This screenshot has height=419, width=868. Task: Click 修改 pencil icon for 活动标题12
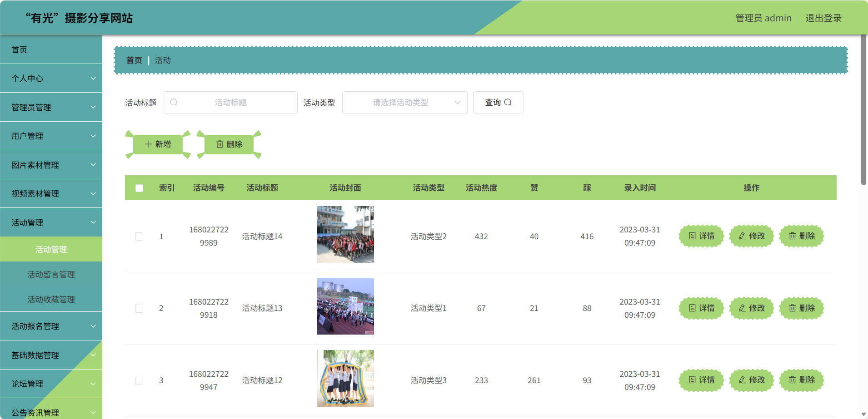pyautogui.click(x=742, y=380)
